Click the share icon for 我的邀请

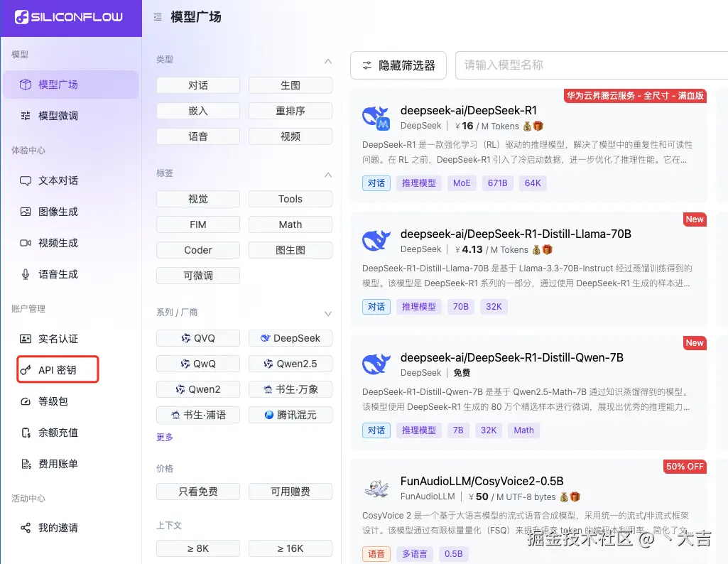coord(26,528)
